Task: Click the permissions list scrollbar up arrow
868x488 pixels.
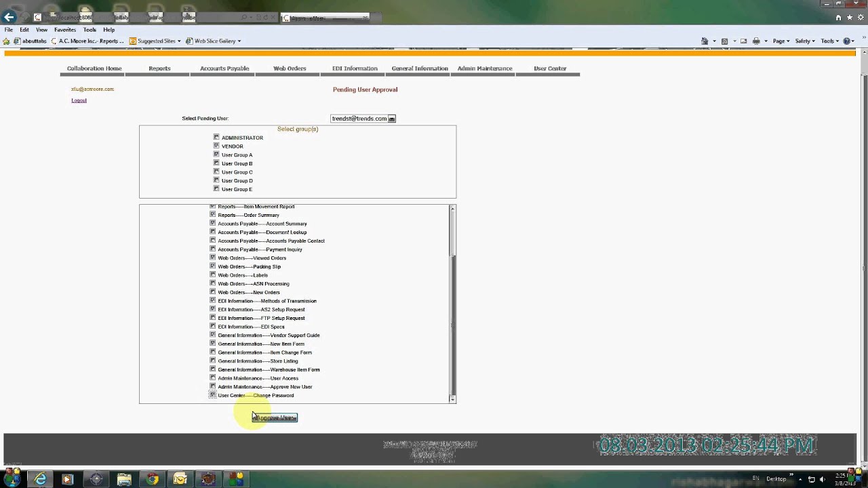Action: (452, 209)
